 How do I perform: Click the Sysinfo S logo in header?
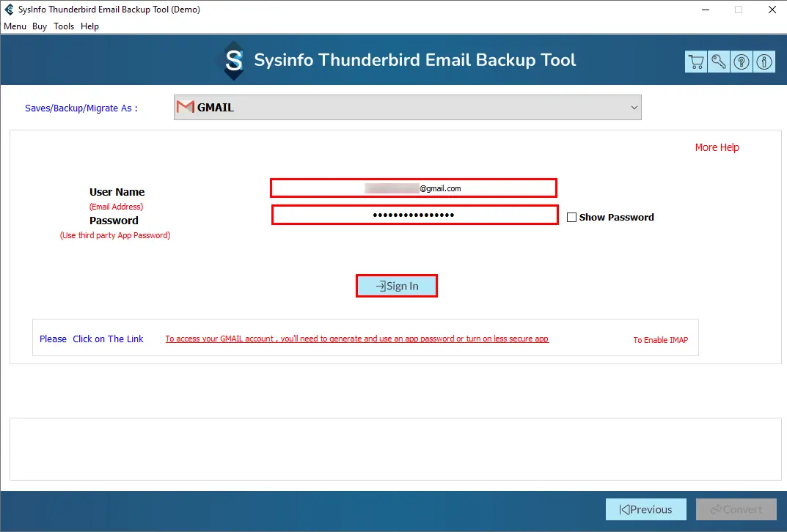click(x=234, y=61)
